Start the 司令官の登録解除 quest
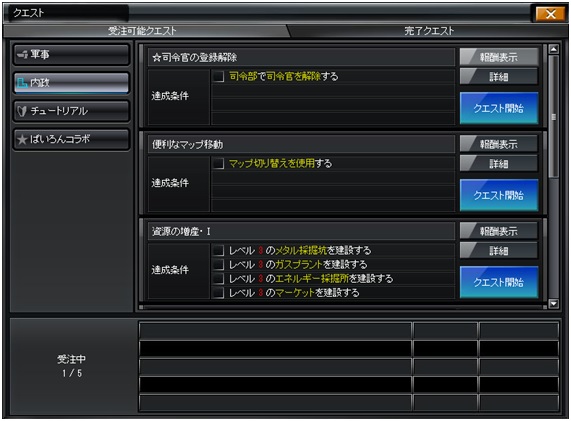Viewport: 571px width, 421px height. (499, 108)
